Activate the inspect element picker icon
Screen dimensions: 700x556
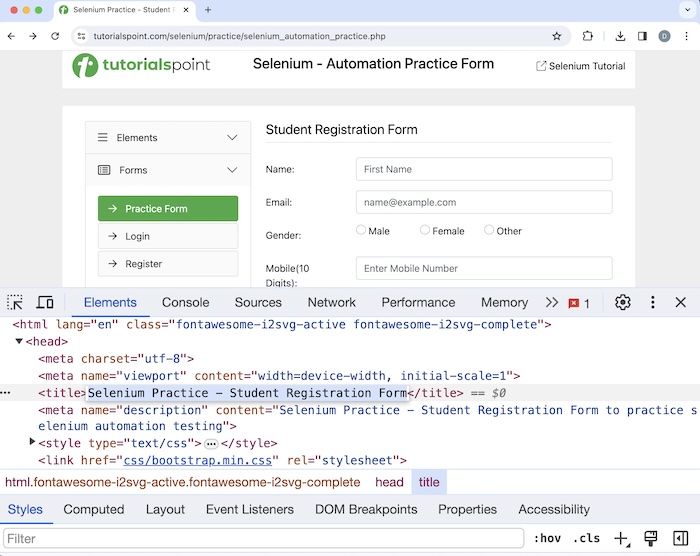(15, 302)
